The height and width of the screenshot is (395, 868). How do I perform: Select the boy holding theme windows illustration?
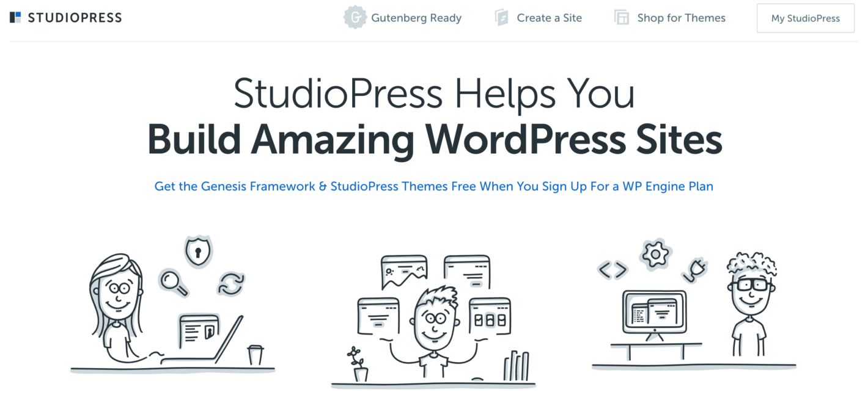tap(433, 321)
